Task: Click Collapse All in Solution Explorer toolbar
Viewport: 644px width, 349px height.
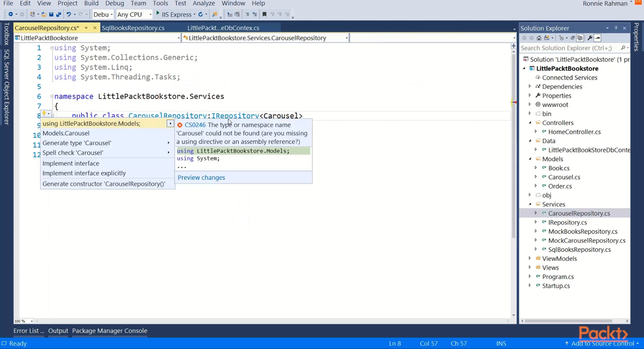Action: (573, 38)
